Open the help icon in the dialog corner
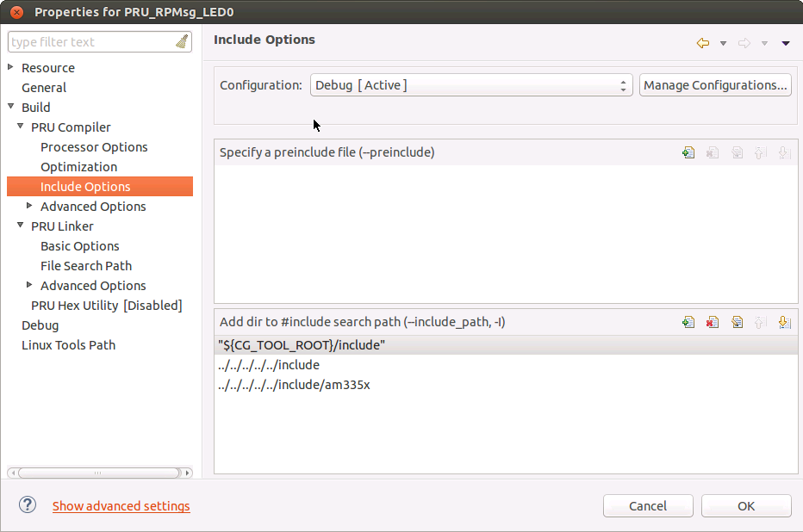Image resolution: width=803 pixels, height=532 pixels. click(27, 505)
